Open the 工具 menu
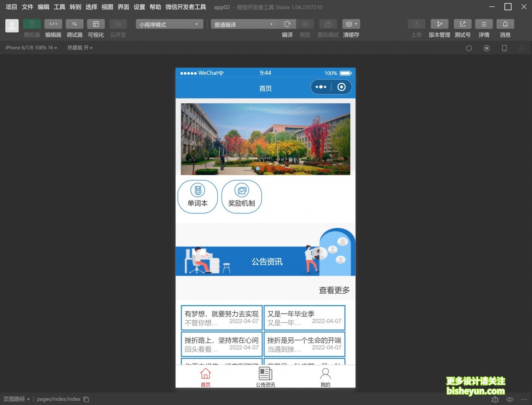This screenshot has width=532, height=405. pyautogui.click(x=59, y=7)
